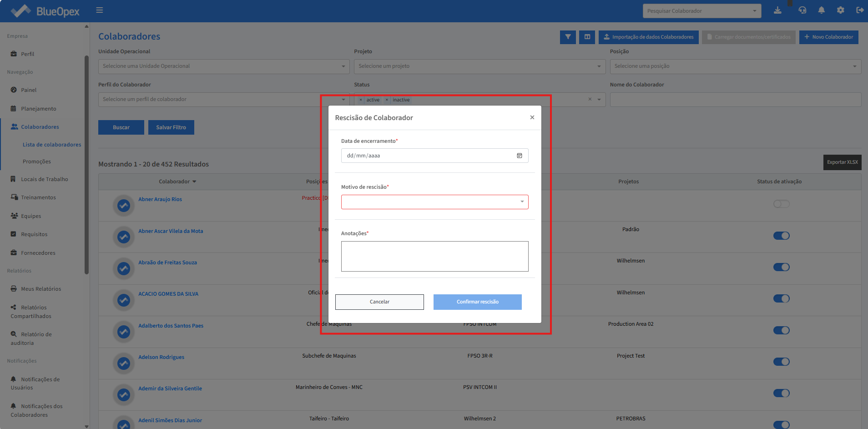
Task: Click Abner Araujo Rios avatar badge
Action: pos(124,206)
